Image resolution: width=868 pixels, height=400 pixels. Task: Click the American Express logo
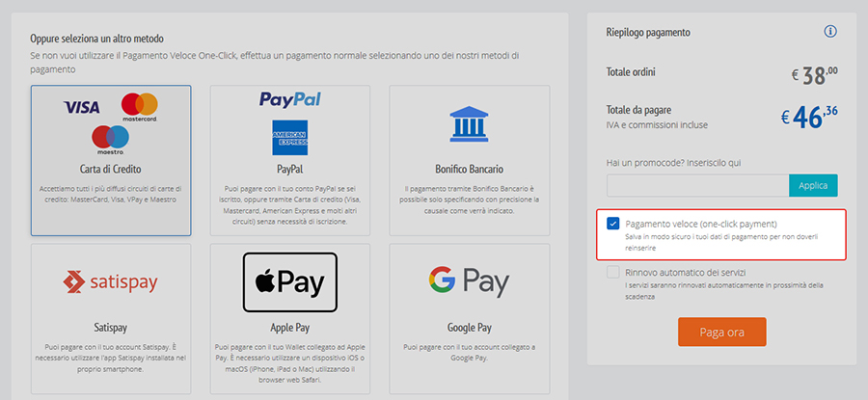coord(290,138)
